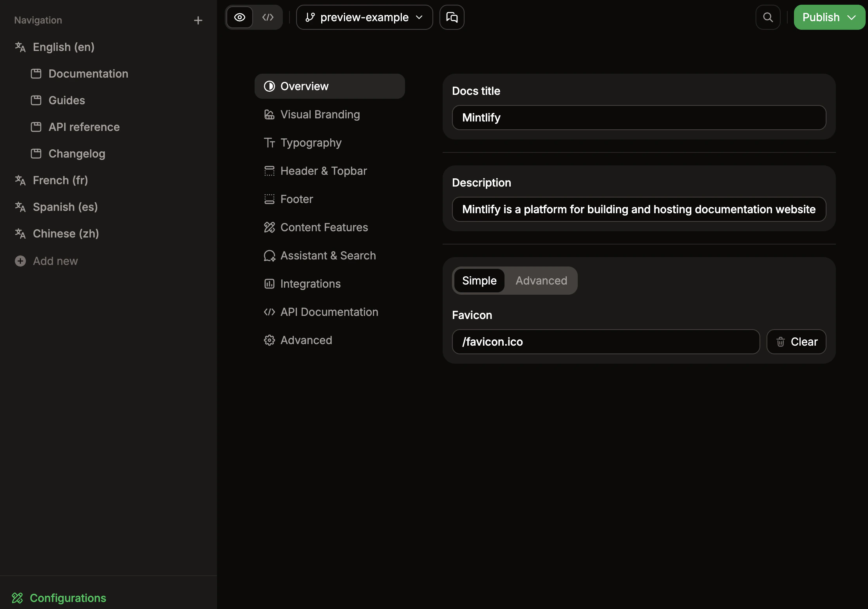
Task: Click the Content Features icon
Action: [269, 227]
